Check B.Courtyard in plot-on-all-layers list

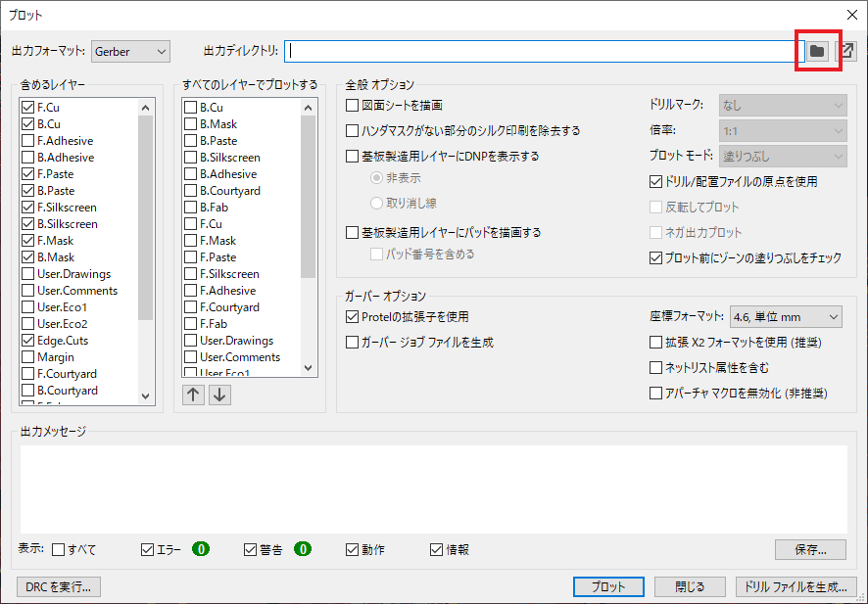[190, 190]
